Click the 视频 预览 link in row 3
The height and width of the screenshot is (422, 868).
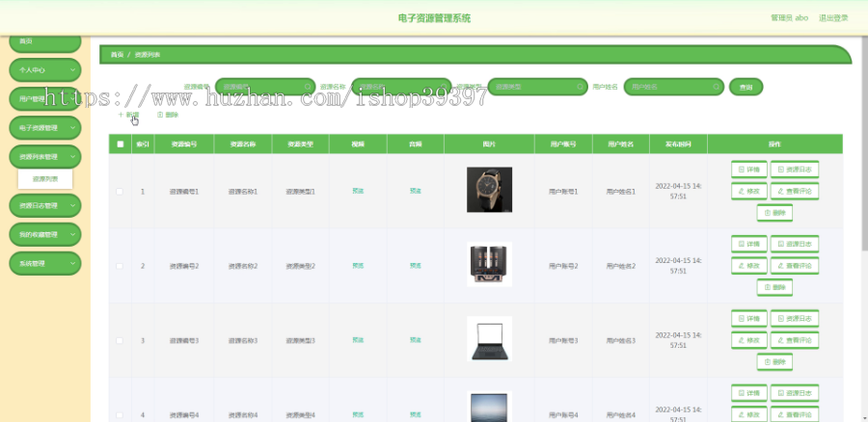click(x=358, y=340)
